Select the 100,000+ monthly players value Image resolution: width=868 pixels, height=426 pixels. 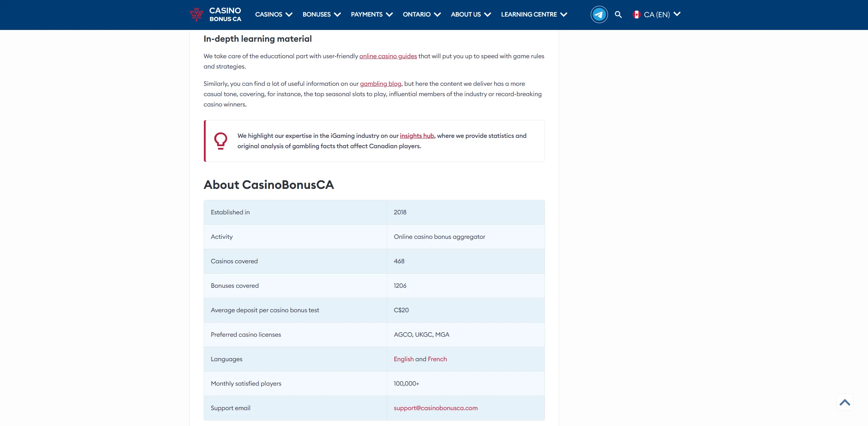pos(406,384)
